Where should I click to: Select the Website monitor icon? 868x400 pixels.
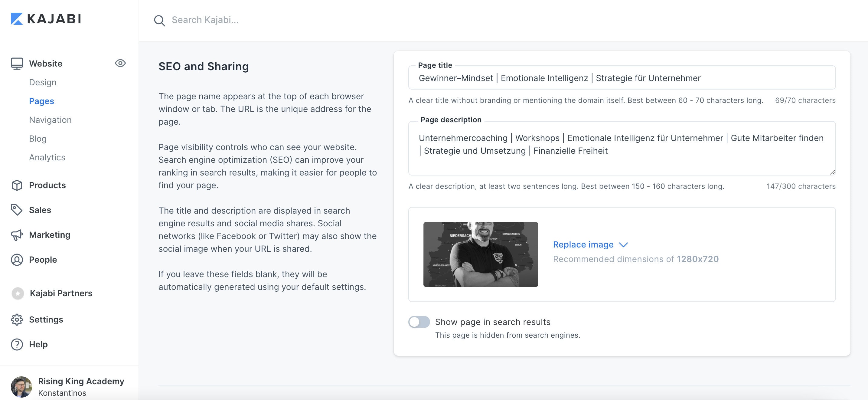[17, 63]
